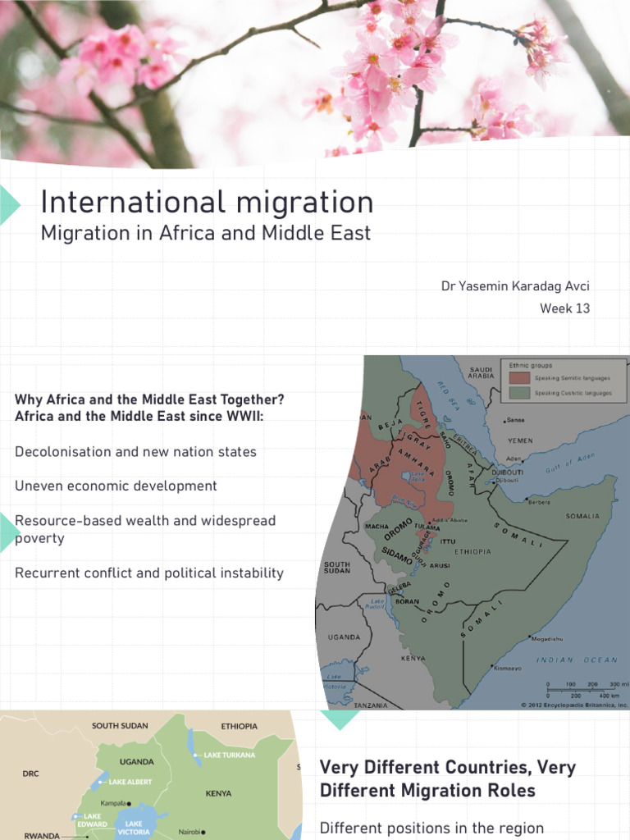The image size is (630, 840).
Task: Select line 'Africa and the Middle East since WWII:'
Action: click(139, 416)
